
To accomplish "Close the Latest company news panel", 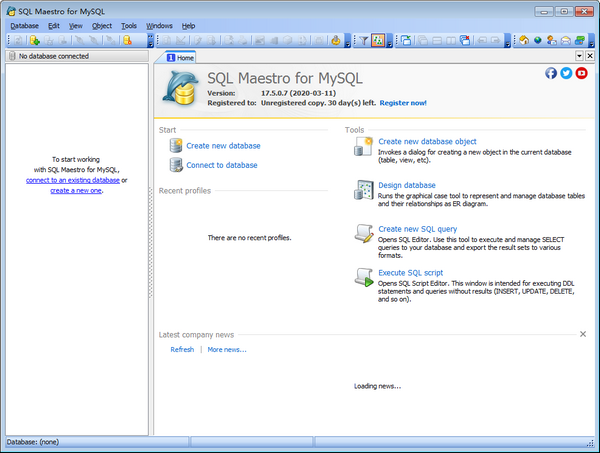I will (583, 334).
